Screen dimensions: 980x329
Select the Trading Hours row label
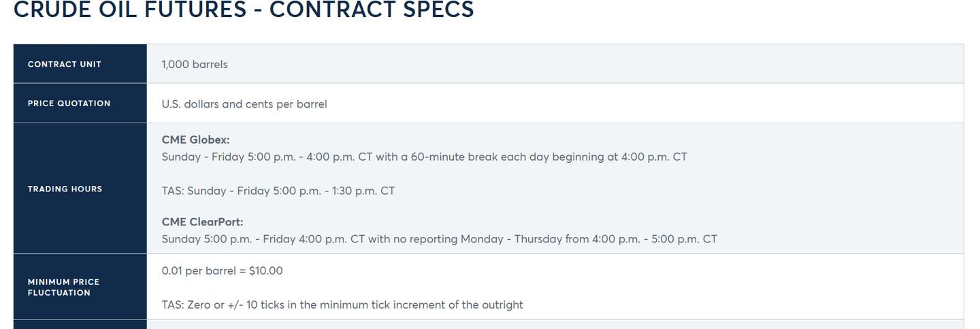[x=65, y=189]
